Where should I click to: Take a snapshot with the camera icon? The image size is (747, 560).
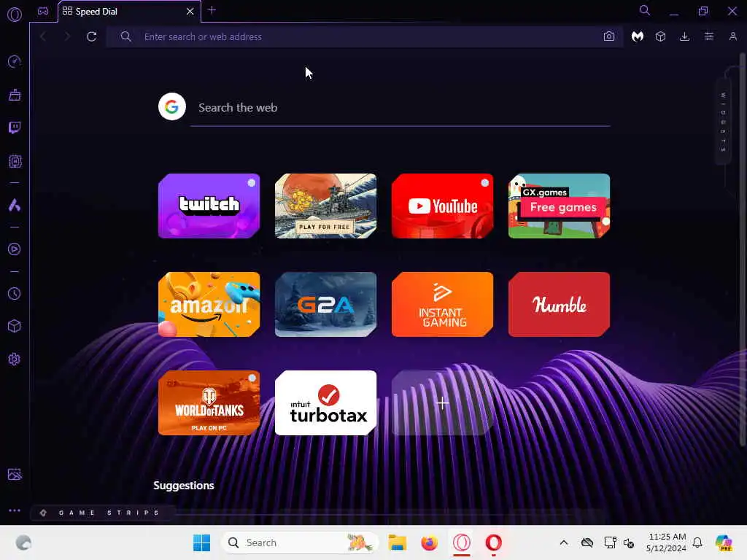coord(609,36)
